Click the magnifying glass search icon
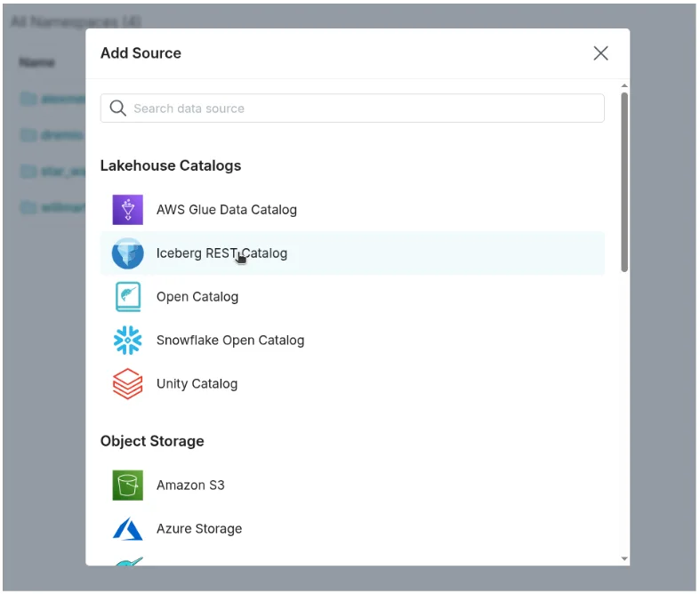The height and width of the screenshot is (594, 700). pyautogui.click(x=117, y=108)
